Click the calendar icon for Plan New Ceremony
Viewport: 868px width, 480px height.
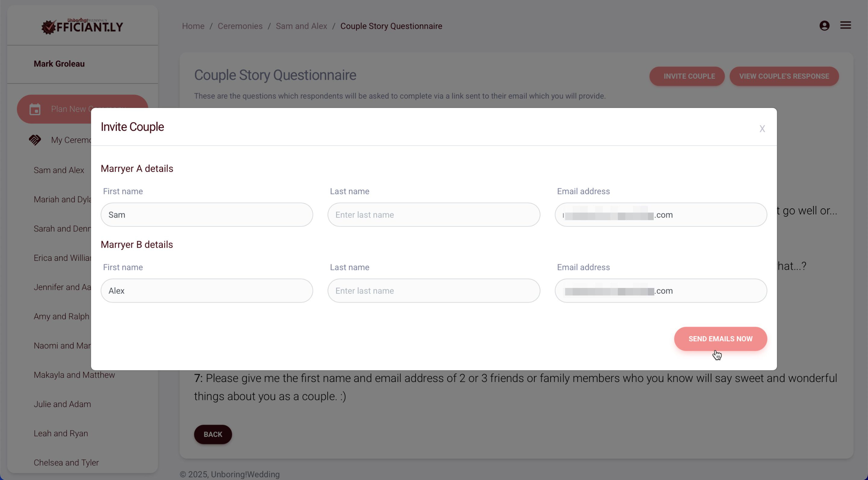point(35,109)
